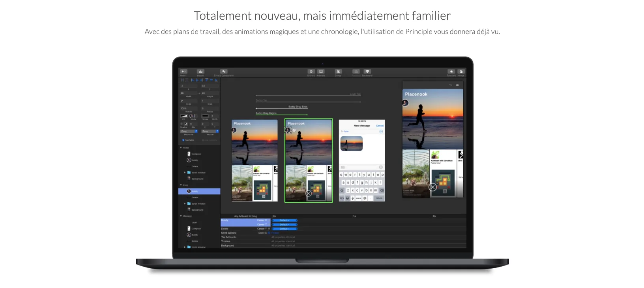Click the distribute horizontally icon
This screenshot has width=644, height=288.
tap(182, 80)
